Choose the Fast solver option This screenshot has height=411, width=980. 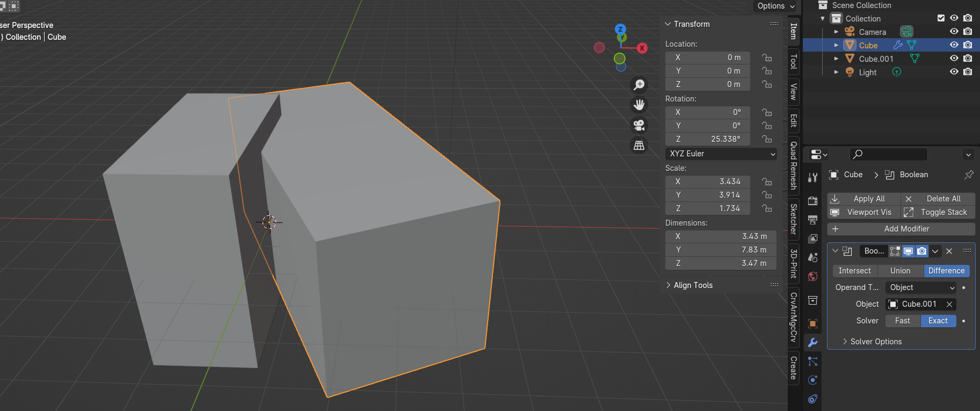[x=903, y=321]
